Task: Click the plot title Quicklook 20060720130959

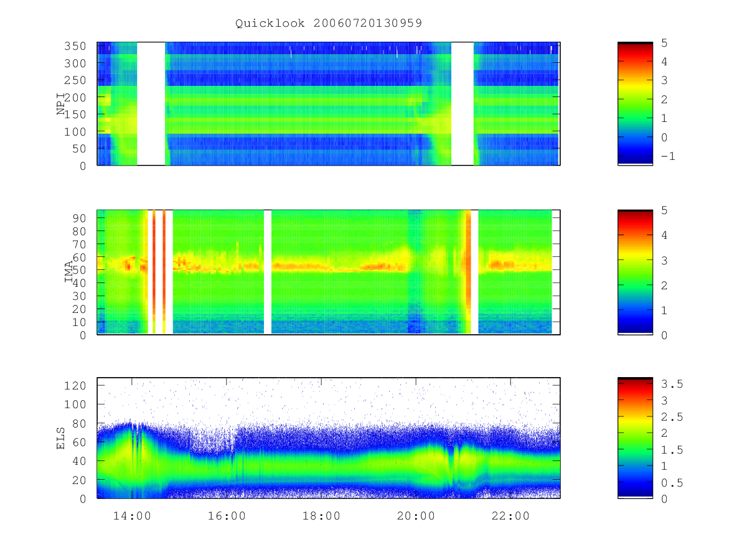Action: click(x=329, y=24)
